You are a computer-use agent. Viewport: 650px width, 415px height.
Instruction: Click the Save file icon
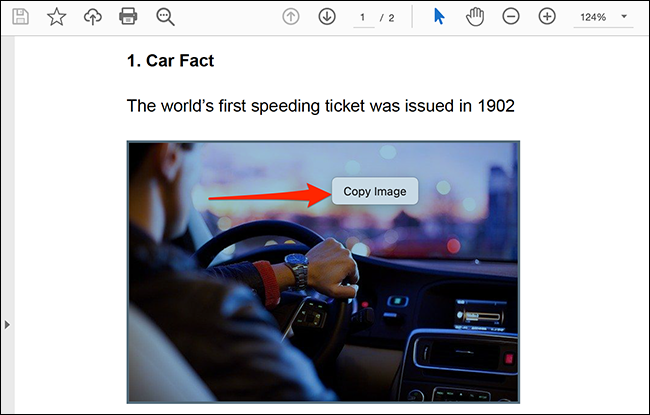(x=20, y=17)
